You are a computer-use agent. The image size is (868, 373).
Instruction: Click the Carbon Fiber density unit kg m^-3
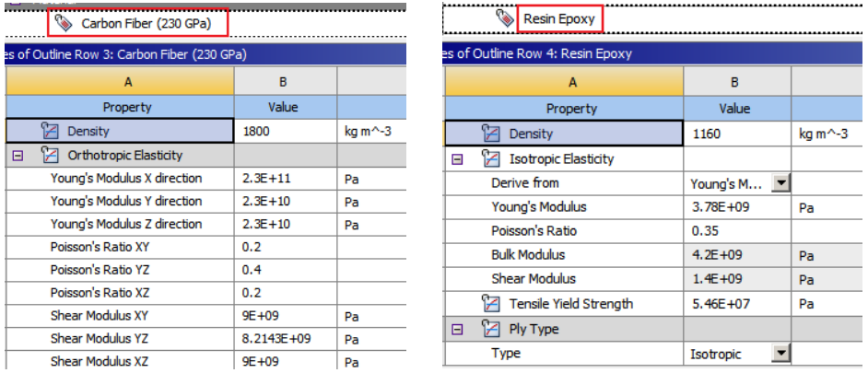(x=368, y=132)
